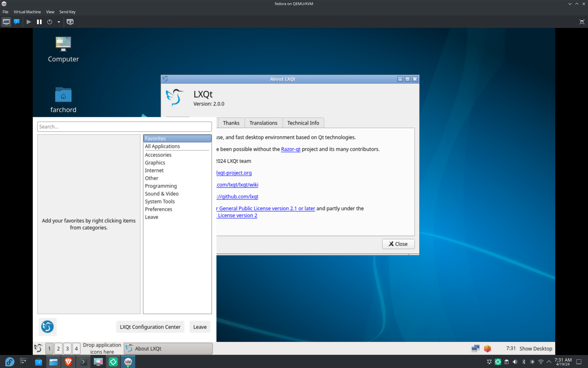Click Show Desktop in the LXQt panel
The height and width of the screenshot is (368, 588).
click(536, 348)
